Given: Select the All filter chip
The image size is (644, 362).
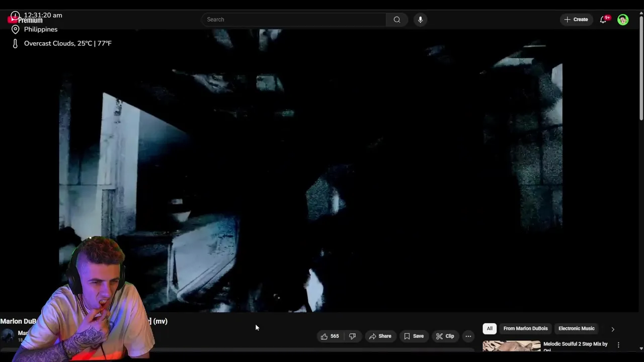Looking at the screenshot, I should click(490, 329).
